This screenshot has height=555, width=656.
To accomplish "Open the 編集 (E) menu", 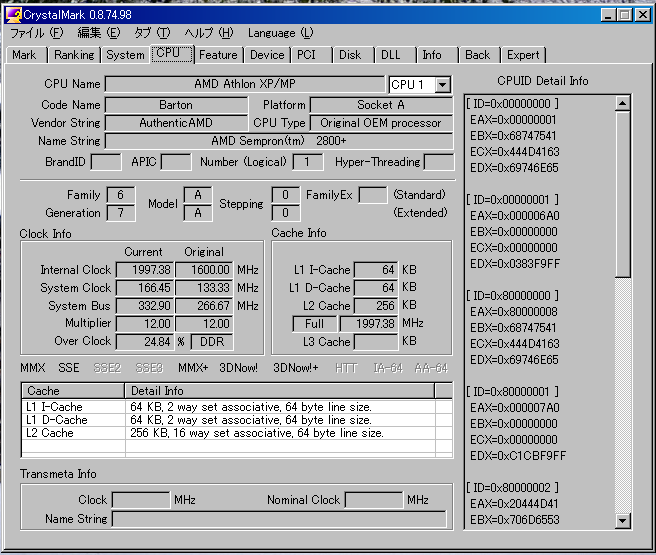I will [99, 33].
